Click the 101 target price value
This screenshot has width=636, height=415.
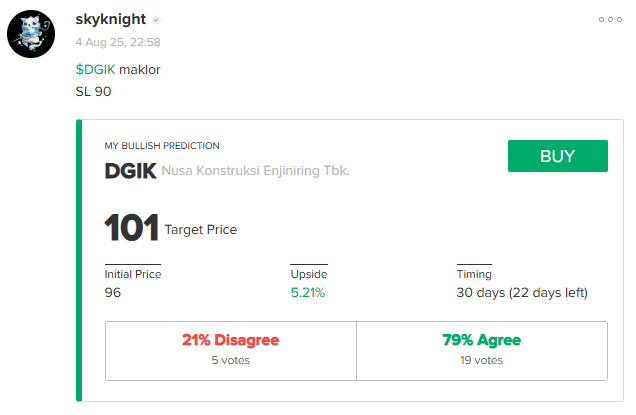(x=131, y=228)
